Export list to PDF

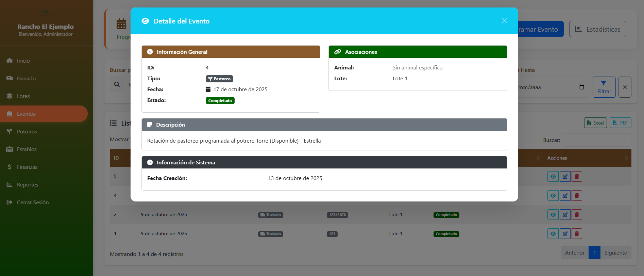pyautogui.click(x=620, y=123)
